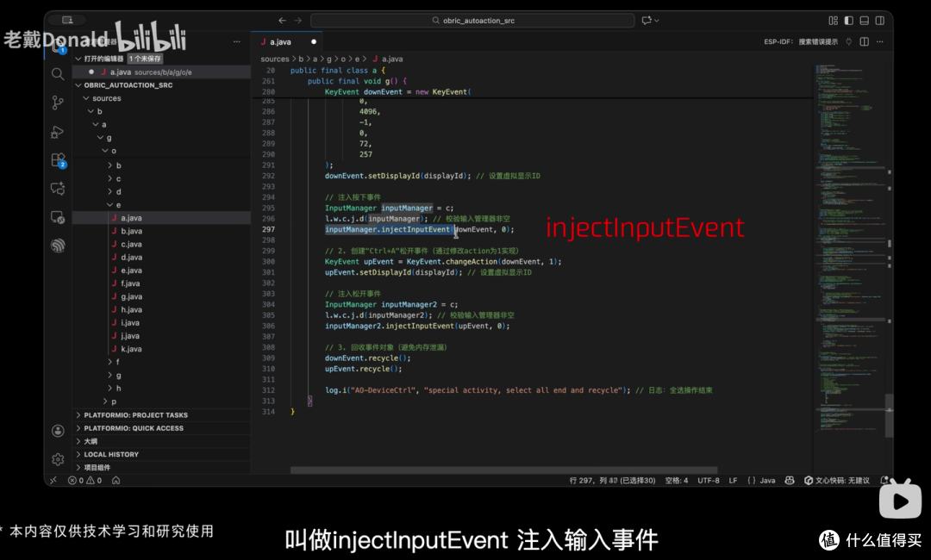Screen dimensions: 931x560
Task: Change indentation via 空格: 4
Action: (677, 481)
